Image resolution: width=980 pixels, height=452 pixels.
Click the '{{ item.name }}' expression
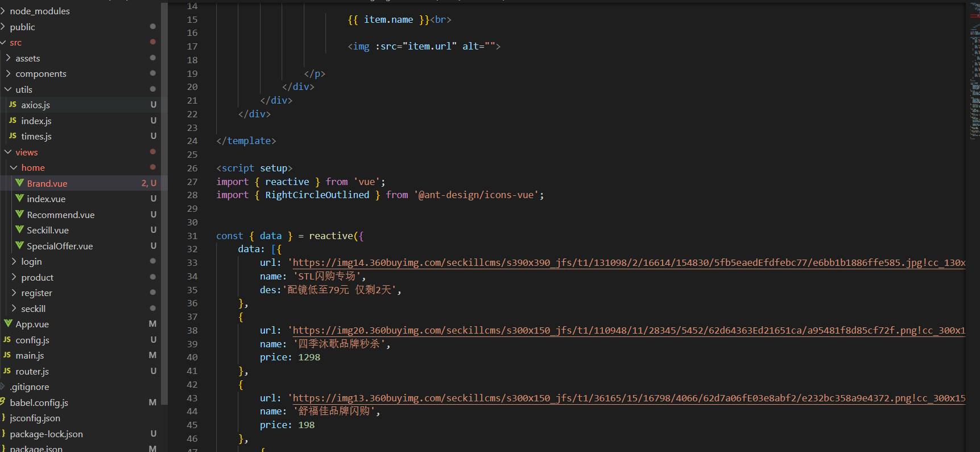[x=388, y=19]
